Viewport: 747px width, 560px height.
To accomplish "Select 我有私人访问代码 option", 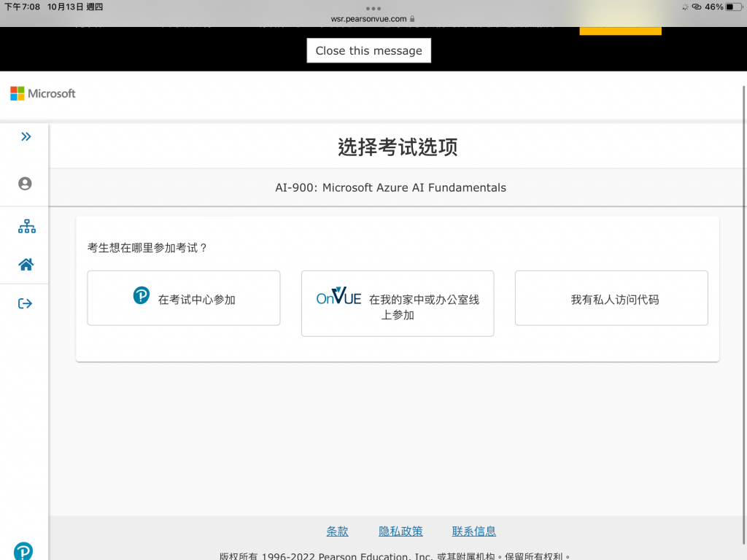I will click(x=611, y=298).
